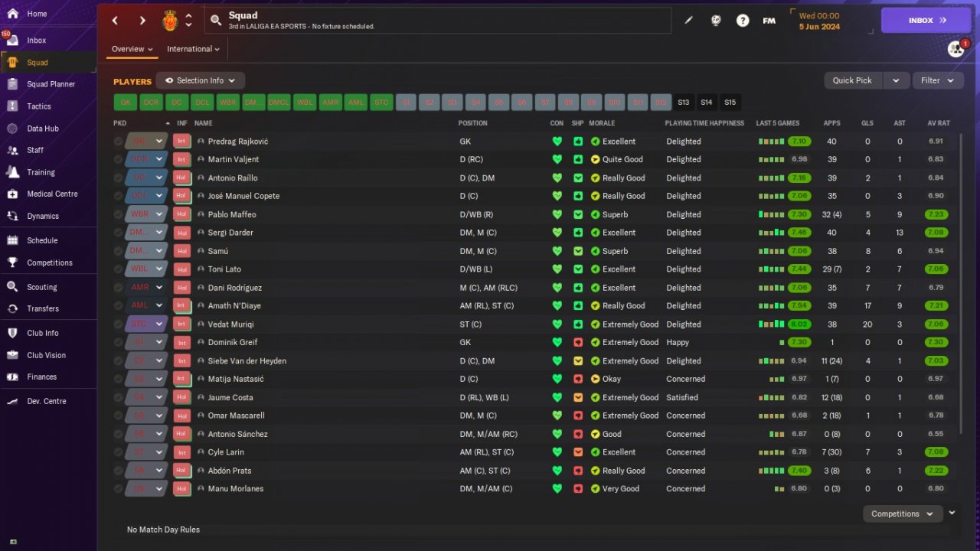Image resolution: width=980 pixels, height=551 pixels.
Task: Toggle the pick circle for Predrag Rajković
Action: pyautogui.click(x=118, y=142)
